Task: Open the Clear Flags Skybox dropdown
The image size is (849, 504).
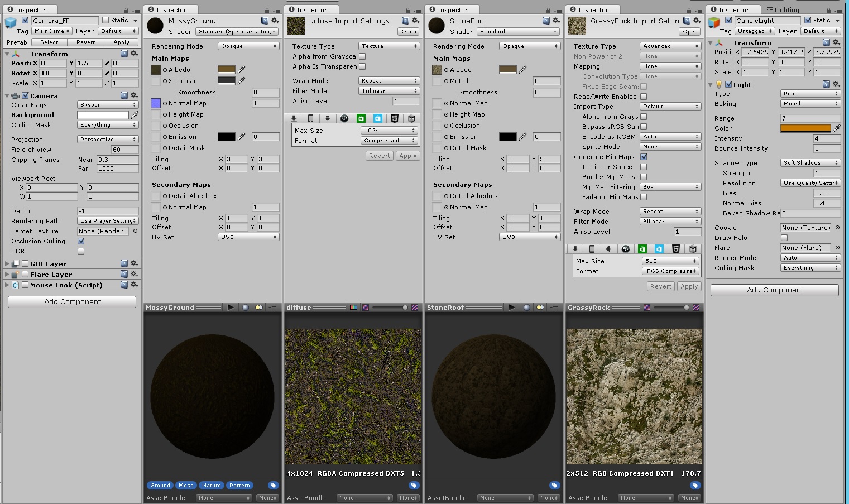Action: pyautogui.click(x=107, y=105)
